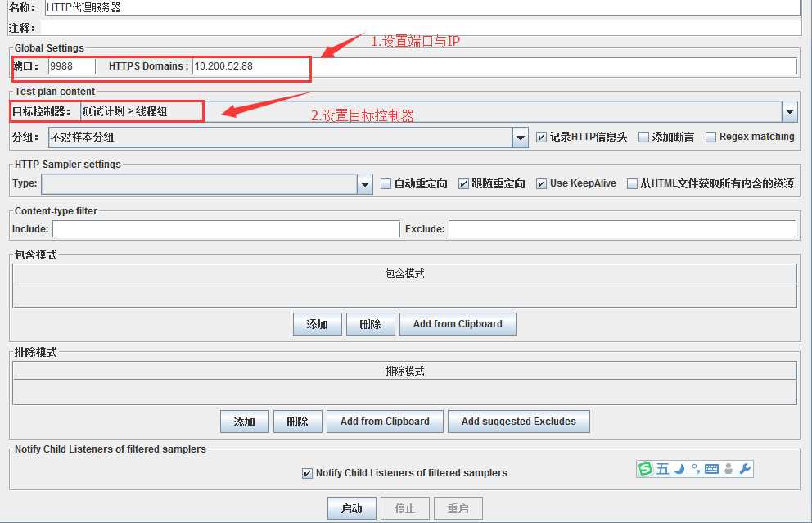Click the 五 Wubi mode icon
Screen dimensions: 812x523
[x=662, y=469]
